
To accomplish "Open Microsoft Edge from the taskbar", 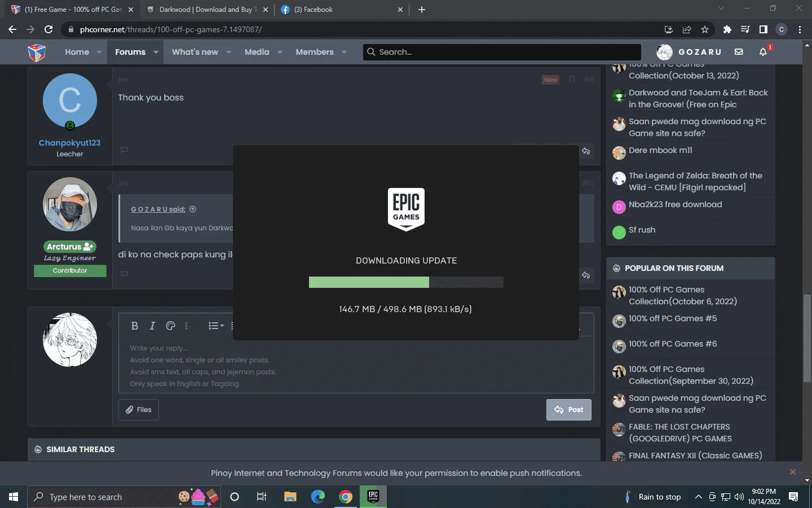I will click(x=318, y=497).
